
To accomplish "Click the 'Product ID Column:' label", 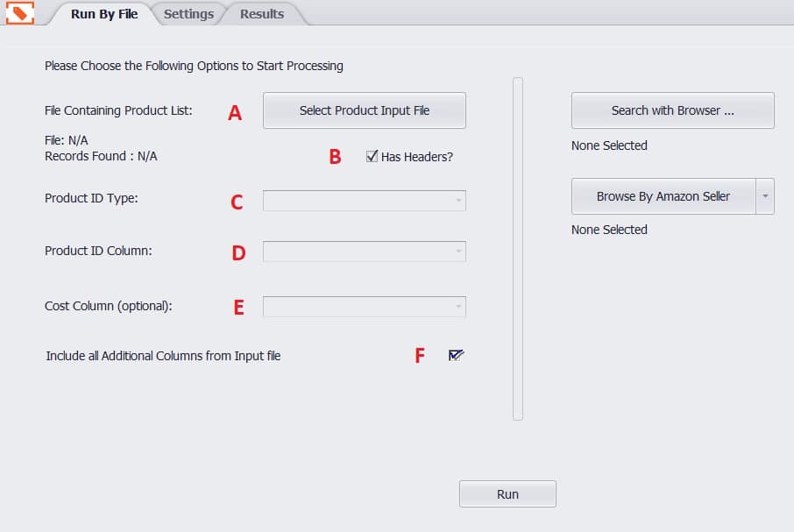I will [x=98, y=251].
